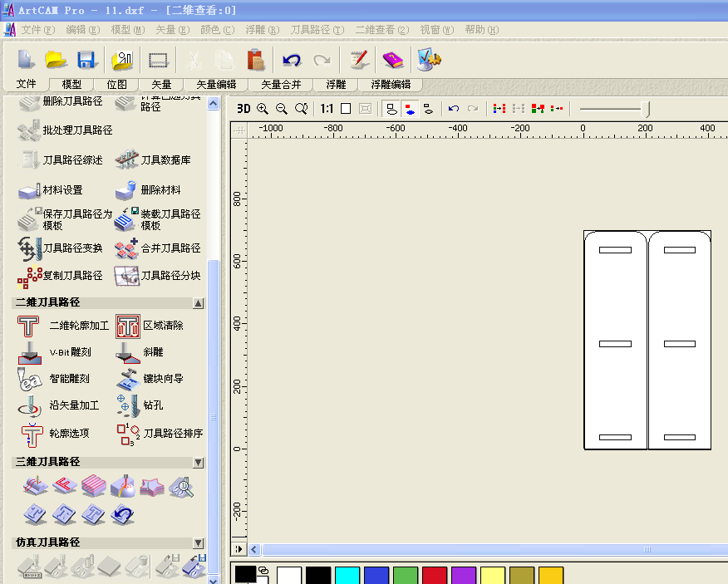Click the Redo arrow in the main toolbar
Image resolution: width=728 pixels, height=584 pixels.
coord(322,60)
